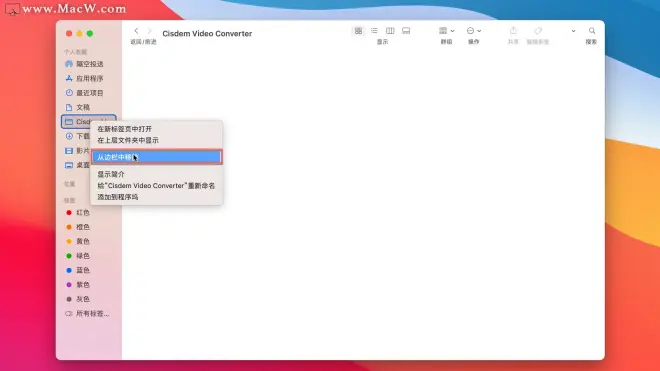Zoom the Finder window with green button
The image size is (660, 371).
pyautogui.click(x=90, y=33)
